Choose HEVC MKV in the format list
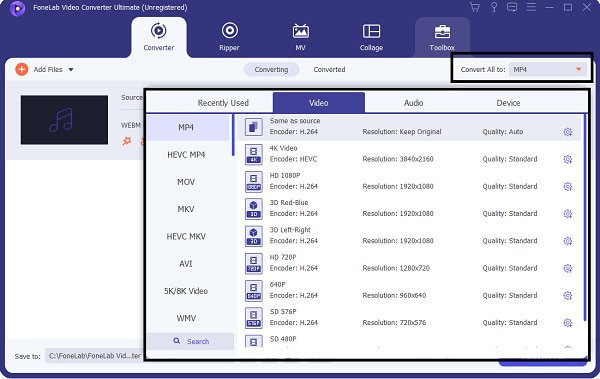Image resolution: width=600 pixels, height=379 pixels. (x=186, y=236)
